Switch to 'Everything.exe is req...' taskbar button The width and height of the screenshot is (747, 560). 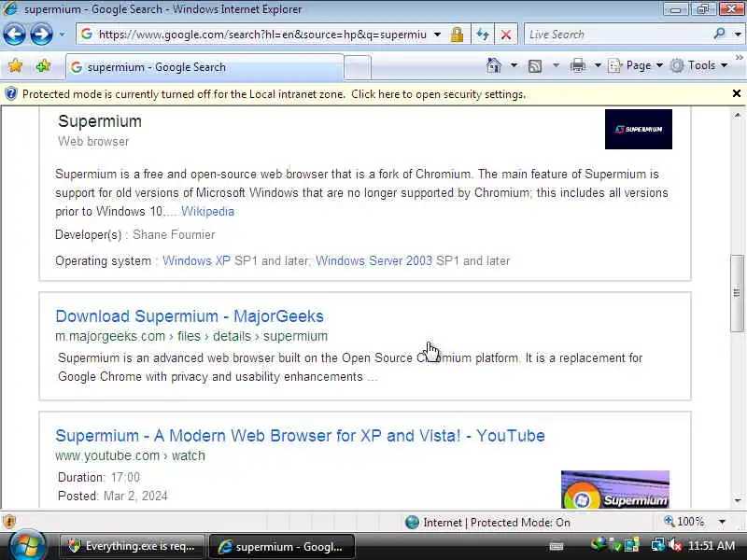pyautogui.click(x=132, y=546)
